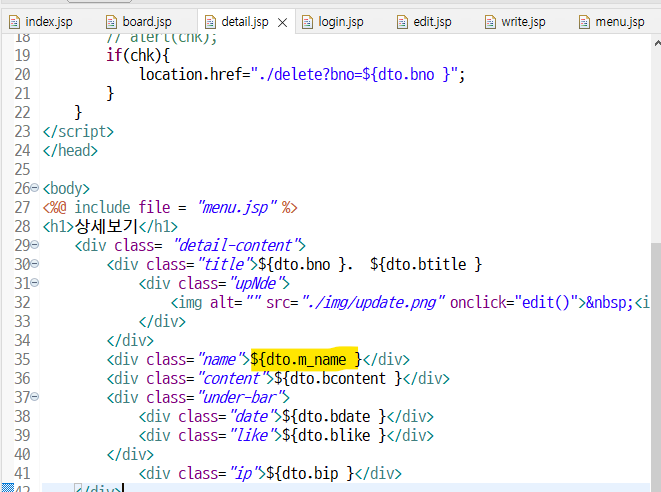Collapse the under-bar div on line 37
This screenshot has height=492, width=661.
tap(35, 396)
